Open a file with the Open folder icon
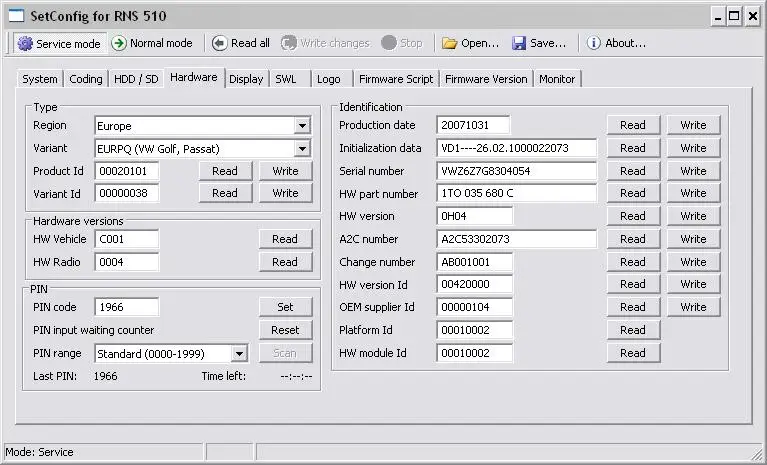 point(449,43)
